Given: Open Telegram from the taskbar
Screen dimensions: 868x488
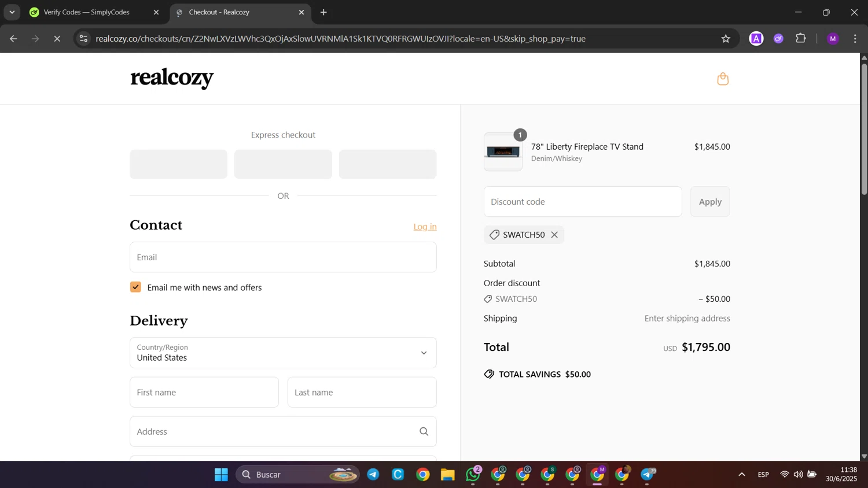Looking at the screenshot, I should click(x=373, y=475).
